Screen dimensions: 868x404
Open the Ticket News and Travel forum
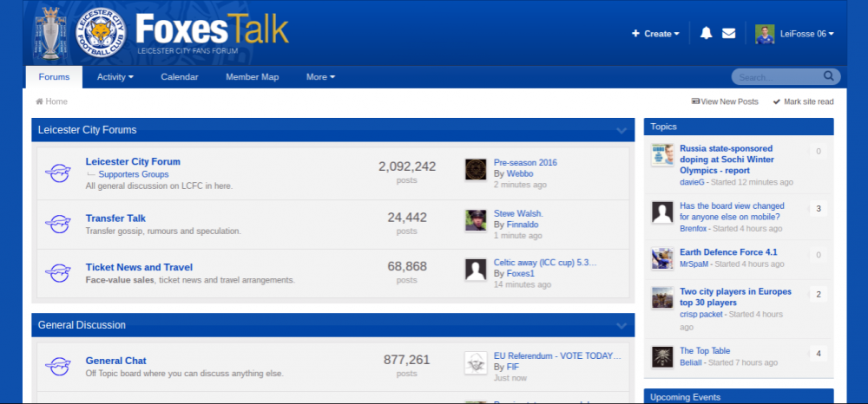tap(139, 268)
